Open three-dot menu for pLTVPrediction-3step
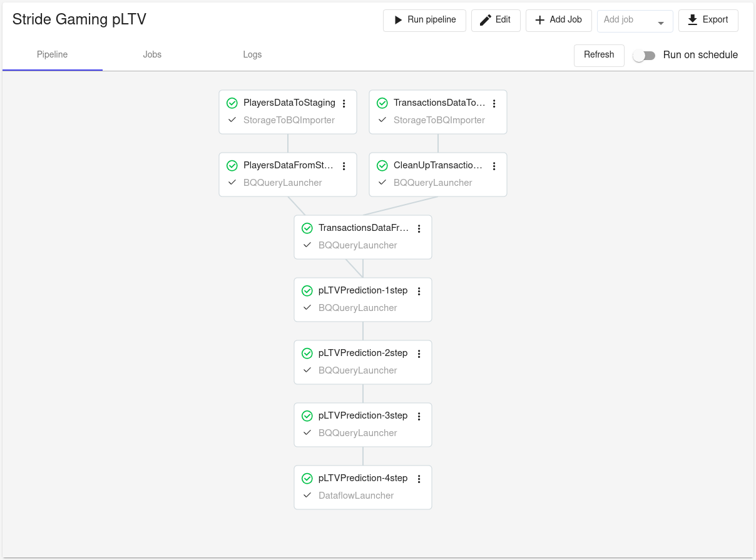This screenshot has height=560, width=756. pos(419,417)
